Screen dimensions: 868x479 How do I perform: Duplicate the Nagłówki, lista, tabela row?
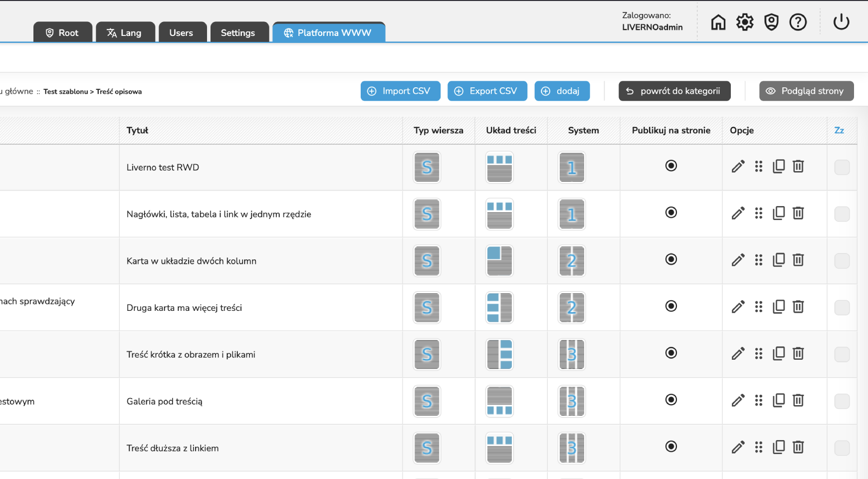coord(779,213)
